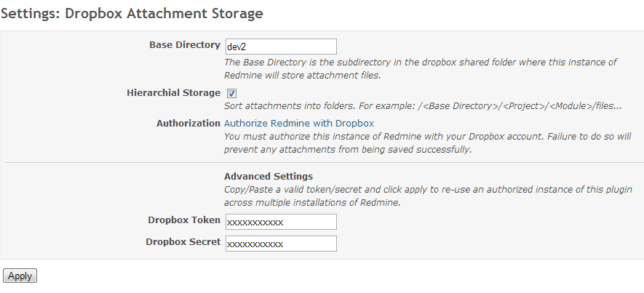Focus the Dropbox Secret input field
This screenshot has height=293, width=644.
281,244
